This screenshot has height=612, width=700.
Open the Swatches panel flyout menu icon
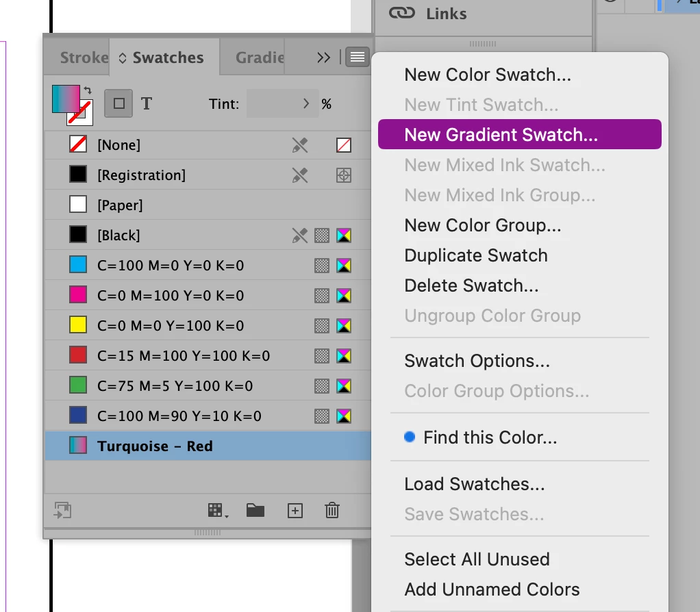pyautogui.click(x=358, y=57)
